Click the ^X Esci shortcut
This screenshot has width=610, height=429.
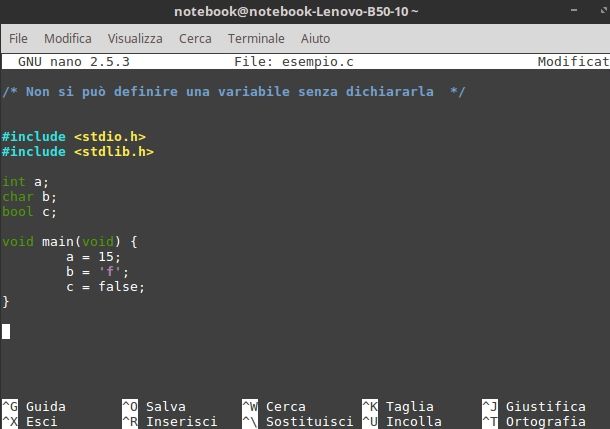click(x=30, y=422)
